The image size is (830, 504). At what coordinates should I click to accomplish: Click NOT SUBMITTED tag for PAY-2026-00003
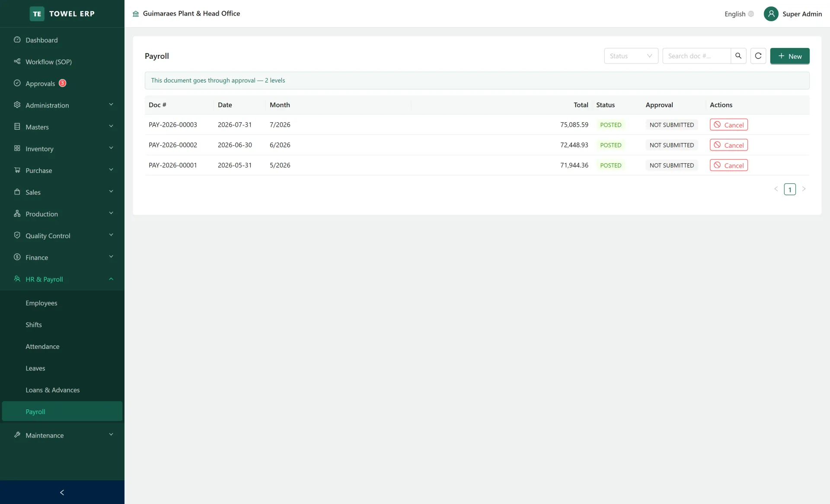pyautogui.click(x=672, y=124)
